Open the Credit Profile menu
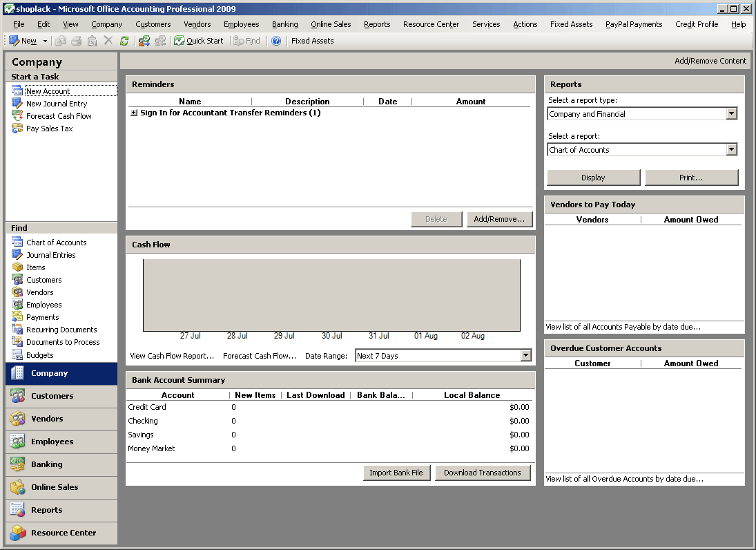Screen dimensions: 756x550 (x=697, y=24)
